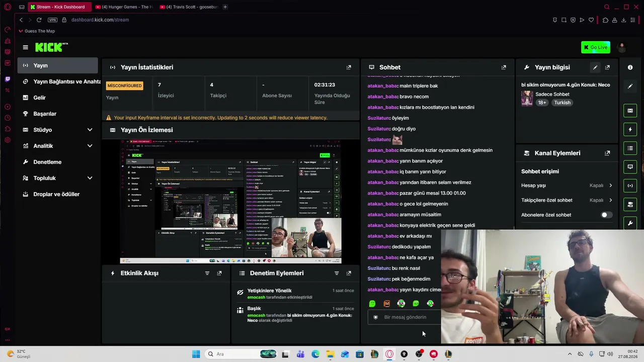Open Windows Start menu

tap(196, 354)
